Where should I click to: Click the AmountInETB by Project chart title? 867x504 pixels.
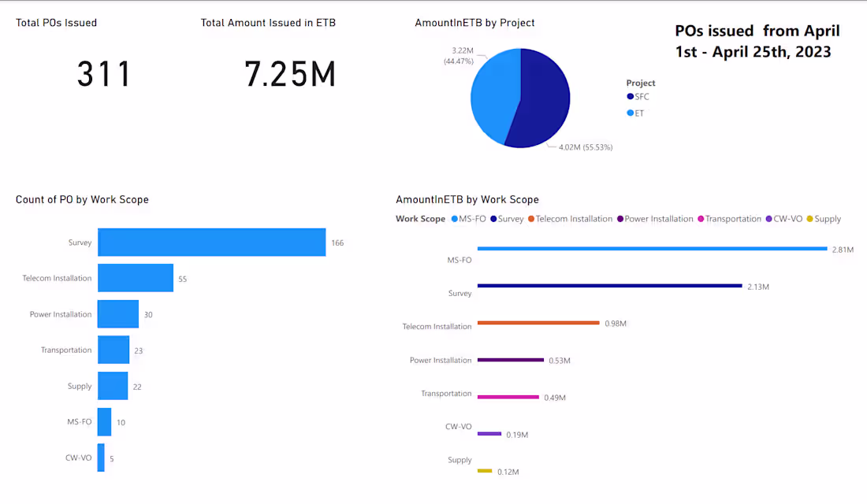click(474, 23)
